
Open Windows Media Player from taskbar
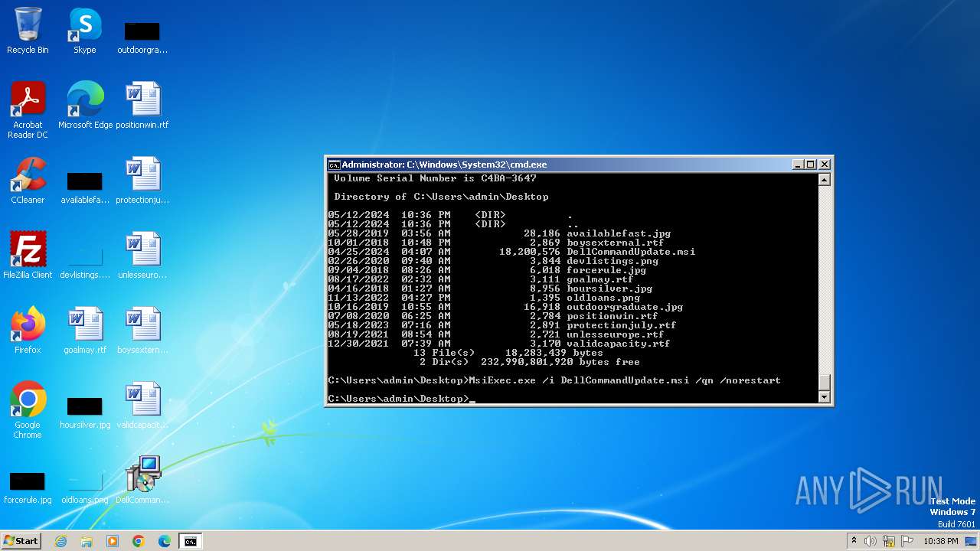[x=113, y=541]
